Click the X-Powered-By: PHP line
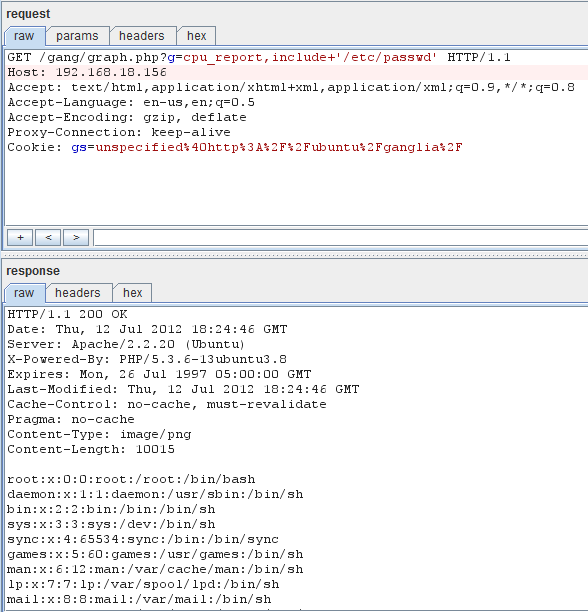 pos(147,359)
